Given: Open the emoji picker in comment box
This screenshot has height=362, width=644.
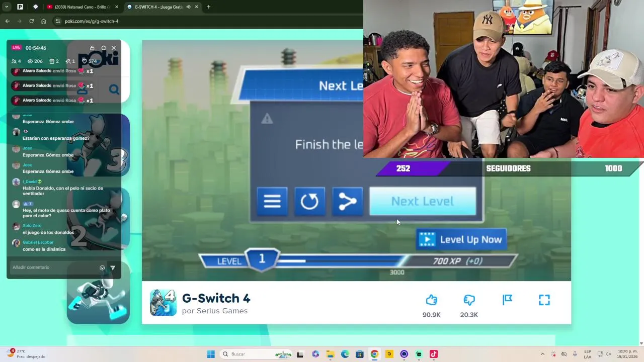Looking at the screenshot, I should (x=102, y=268).
